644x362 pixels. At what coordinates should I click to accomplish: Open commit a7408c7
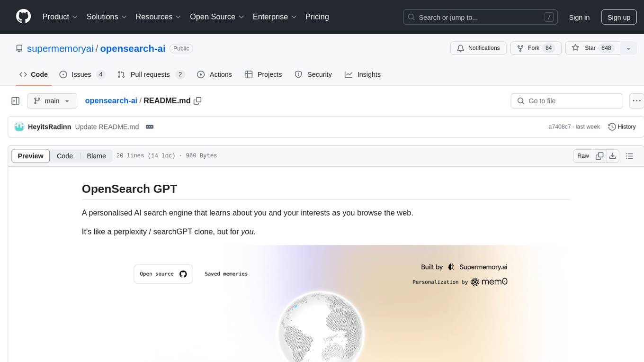(x=560, y=127)
